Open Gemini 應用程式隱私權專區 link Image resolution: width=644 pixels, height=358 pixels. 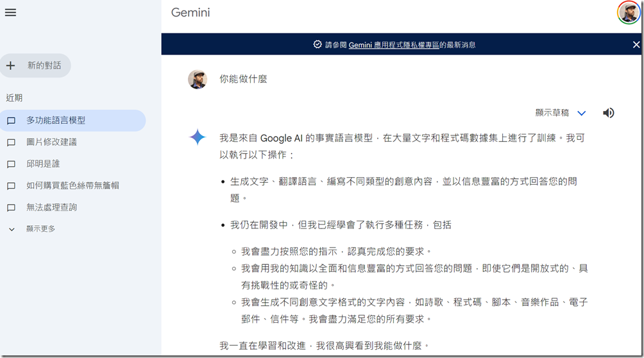click(394, 45)
